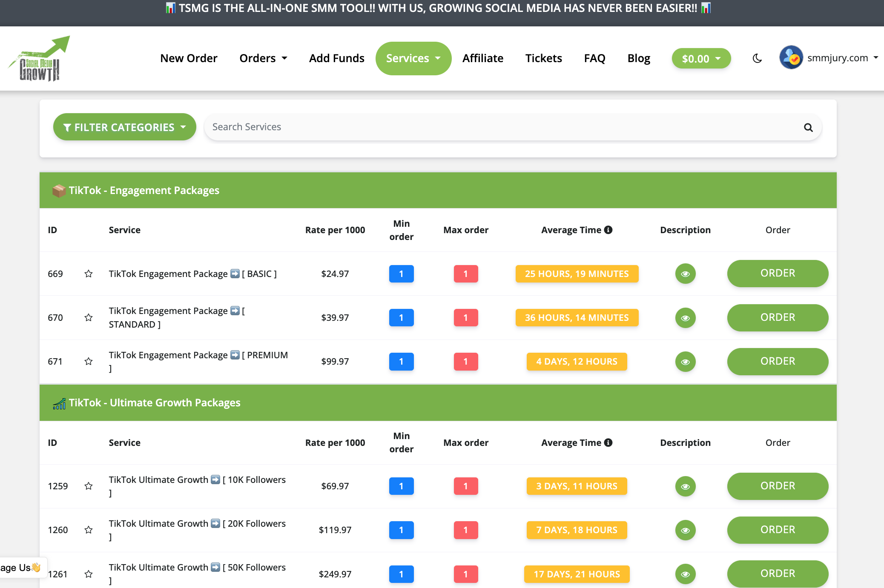The width and height of the screenshot is (884, 588).
Task: Order Ultimate Growth 20K Followers
Action: pyautogui.click(x=778, y=530)
